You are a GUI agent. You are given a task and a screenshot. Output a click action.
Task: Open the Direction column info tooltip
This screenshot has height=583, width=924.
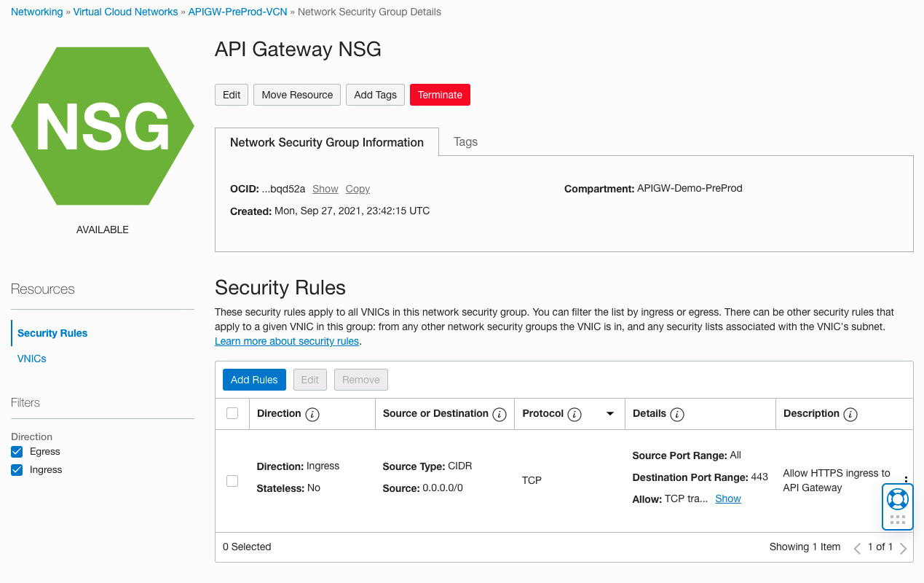click(312, 414)
